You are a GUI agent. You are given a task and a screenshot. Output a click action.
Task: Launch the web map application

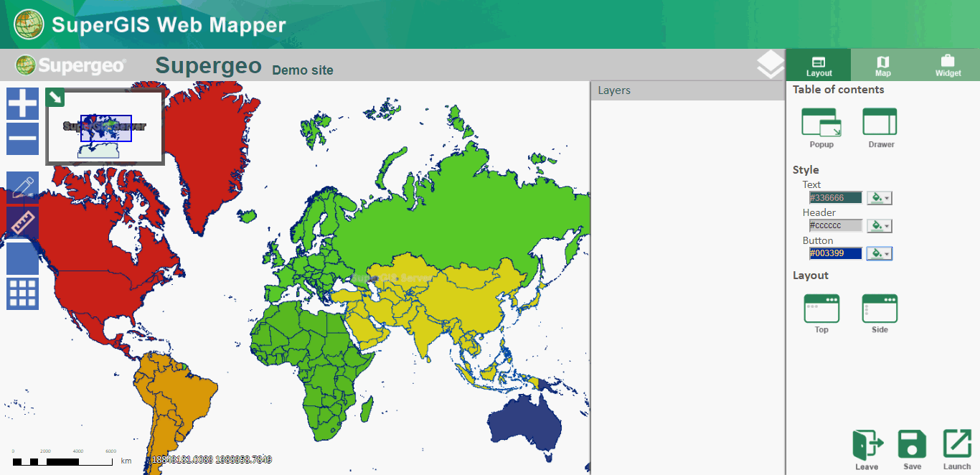tap(957, 450)
